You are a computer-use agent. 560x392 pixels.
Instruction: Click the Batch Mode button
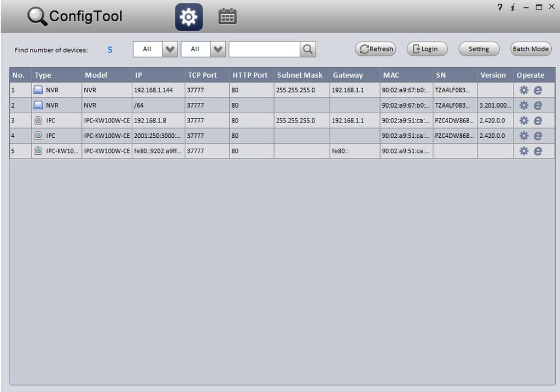click(530, 49)
